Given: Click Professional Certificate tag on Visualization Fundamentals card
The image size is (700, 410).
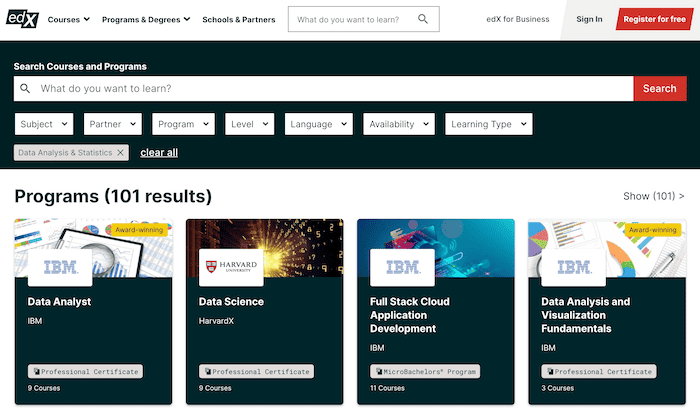Looking at the screenshot, I should (599, 372).
